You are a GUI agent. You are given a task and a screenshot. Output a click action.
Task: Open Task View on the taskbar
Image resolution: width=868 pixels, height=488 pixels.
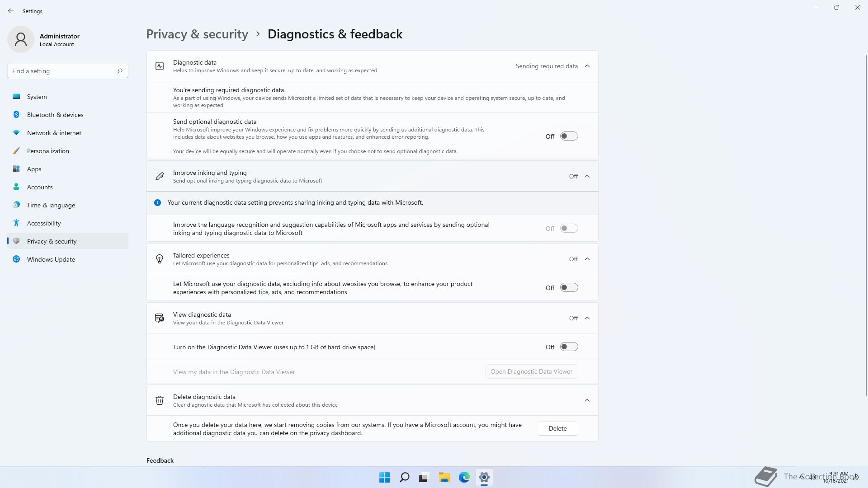(424, 477)
